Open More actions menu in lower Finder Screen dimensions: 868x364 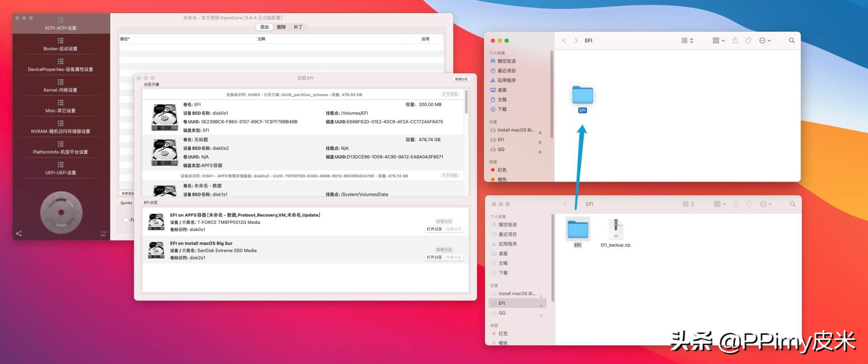pyautogui.click(x=766, y=204)
